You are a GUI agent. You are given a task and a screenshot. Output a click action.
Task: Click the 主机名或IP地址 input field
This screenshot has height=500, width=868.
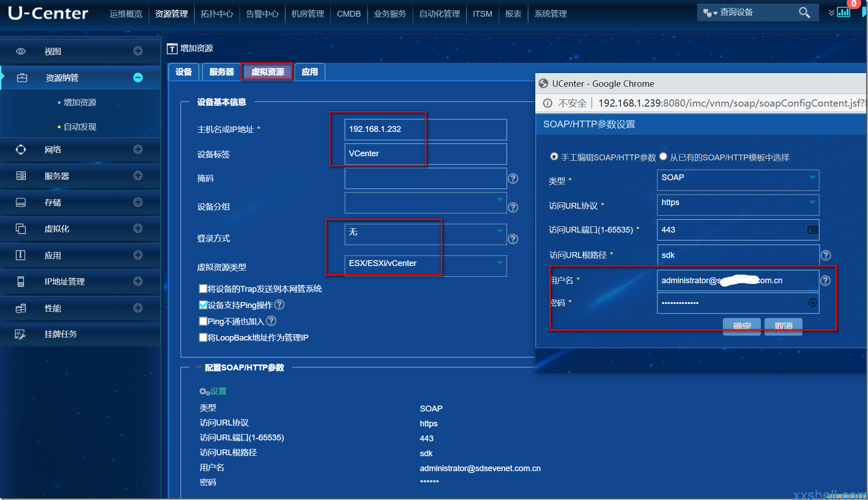point(425,130)
